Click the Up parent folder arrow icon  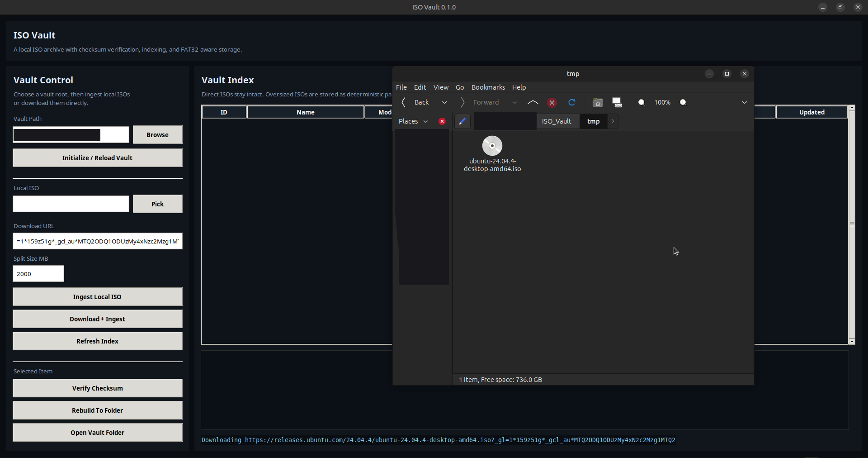[x=533, y=102]
